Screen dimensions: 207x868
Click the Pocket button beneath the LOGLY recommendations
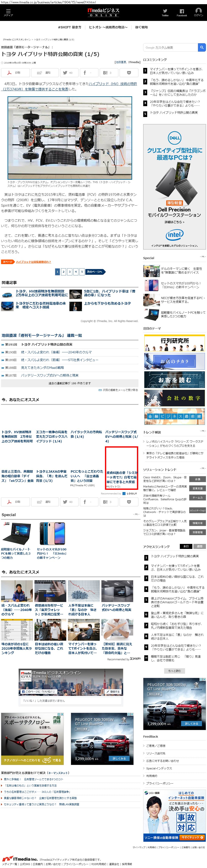[129, 502]
